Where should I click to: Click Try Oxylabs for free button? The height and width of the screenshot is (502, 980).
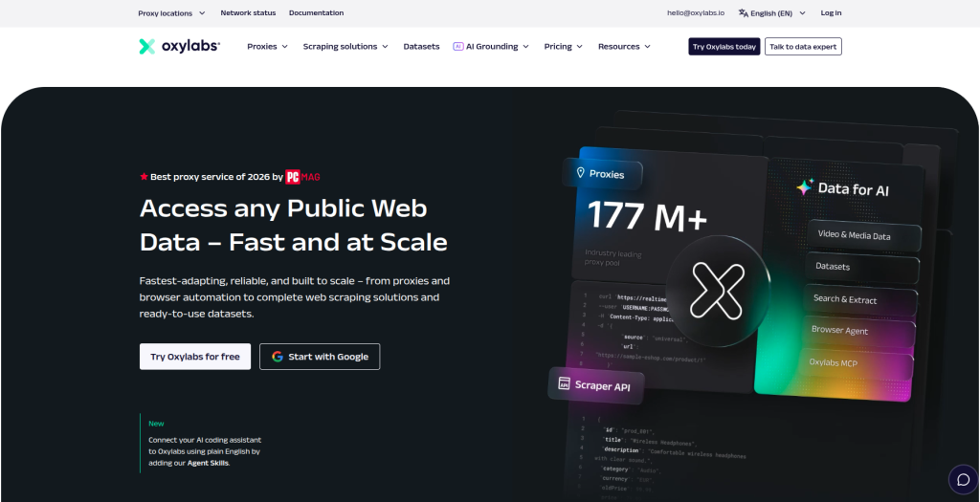(195, 357)
